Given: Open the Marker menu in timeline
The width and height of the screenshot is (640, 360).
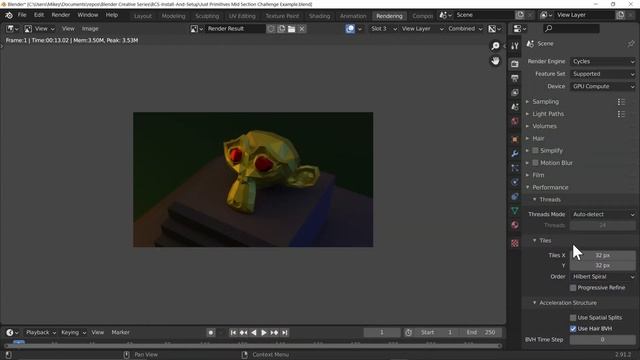Looking at the screenshot, I should [120, 333].
